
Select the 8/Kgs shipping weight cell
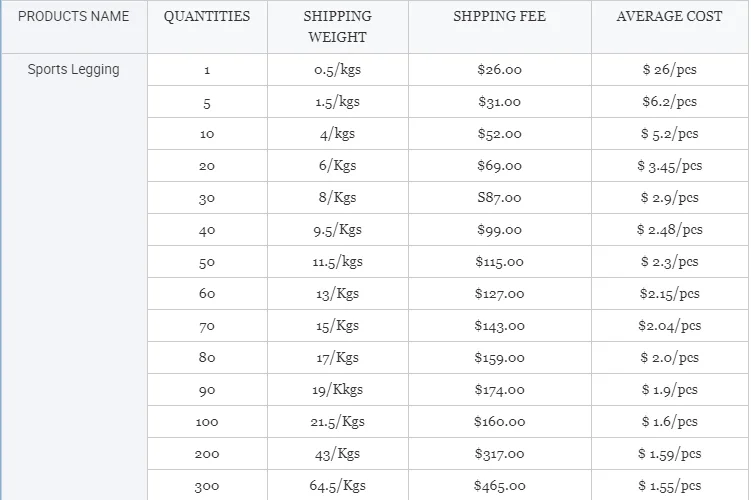click(x=337, y=198)
